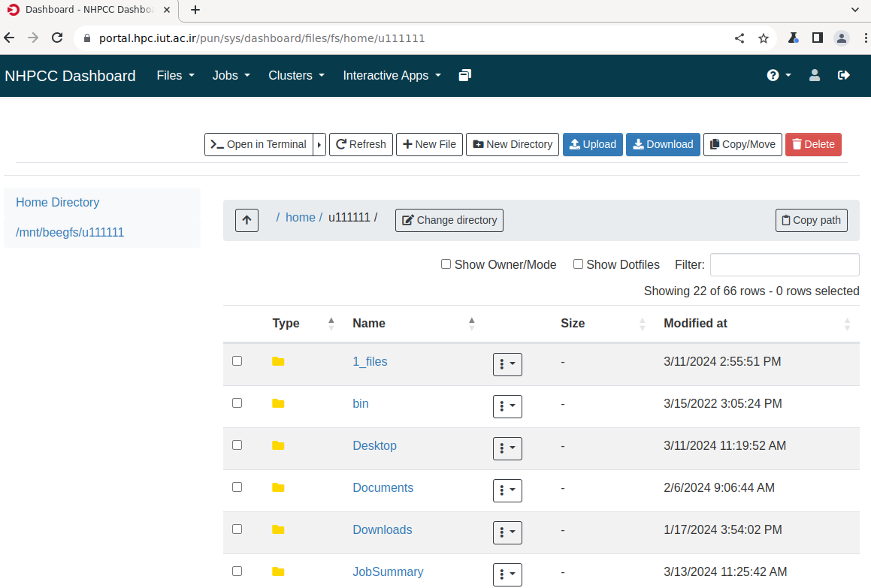Open actions dropdown for Downloads
Image resolution: width=871 pixels, height=588 pixels.
(508, 532)
